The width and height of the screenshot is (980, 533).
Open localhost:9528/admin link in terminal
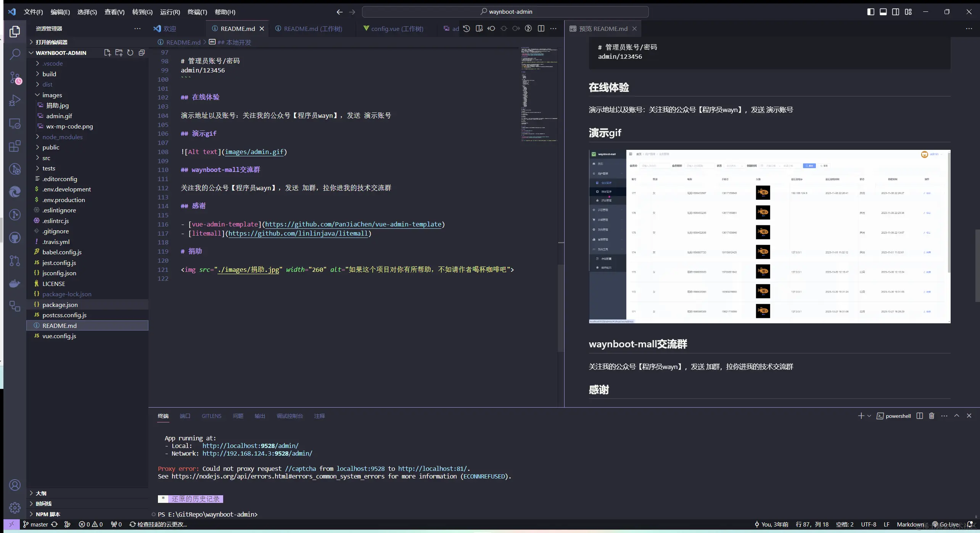point(250,446)
